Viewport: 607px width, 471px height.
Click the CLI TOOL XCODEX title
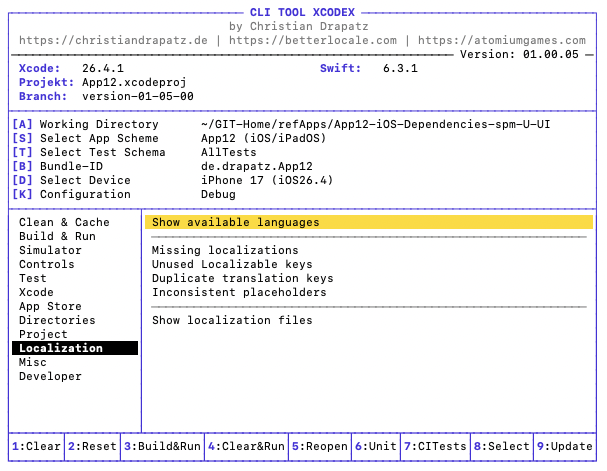302,12
